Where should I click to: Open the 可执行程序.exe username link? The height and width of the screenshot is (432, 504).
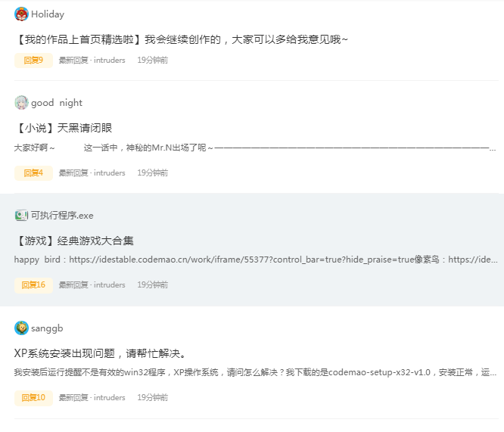(62, 216)
